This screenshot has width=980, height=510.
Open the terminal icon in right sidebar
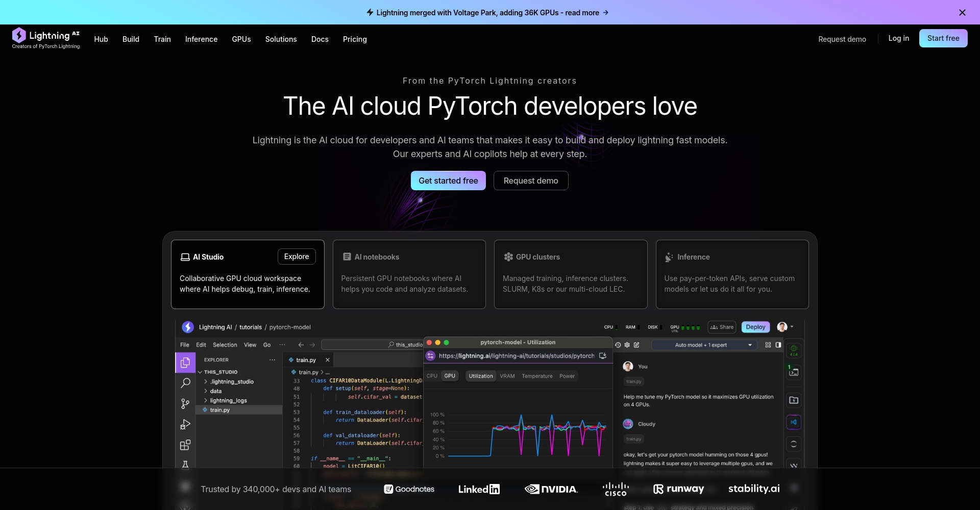(x=794, y=371)
